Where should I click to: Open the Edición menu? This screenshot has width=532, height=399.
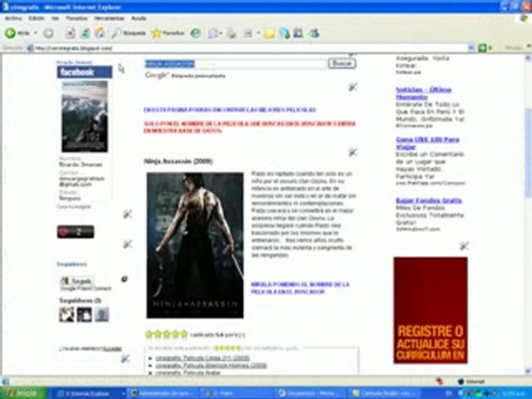[37, 18]
